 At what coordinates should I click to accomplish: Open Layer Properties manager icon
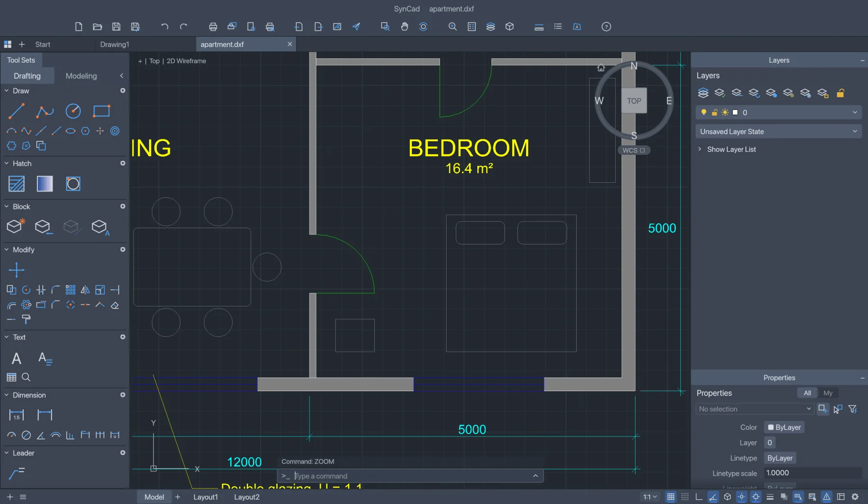[x=703, y=93]
